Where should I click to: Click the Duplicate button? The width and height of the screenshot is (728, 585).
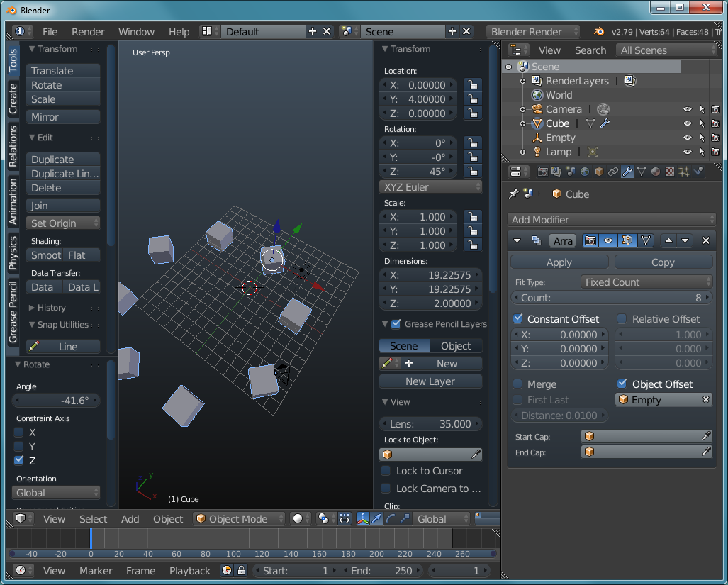pyautogui.click(x=63, y=160)
